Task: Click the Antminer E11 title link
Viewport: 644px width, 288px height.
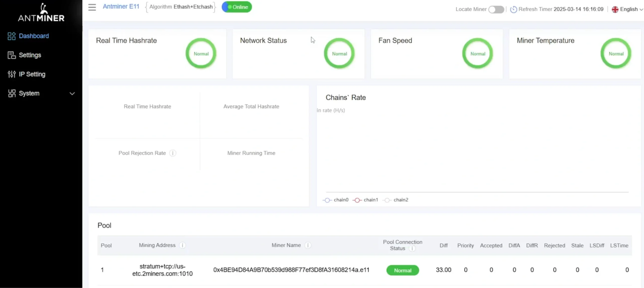Action: pos(121,7)
